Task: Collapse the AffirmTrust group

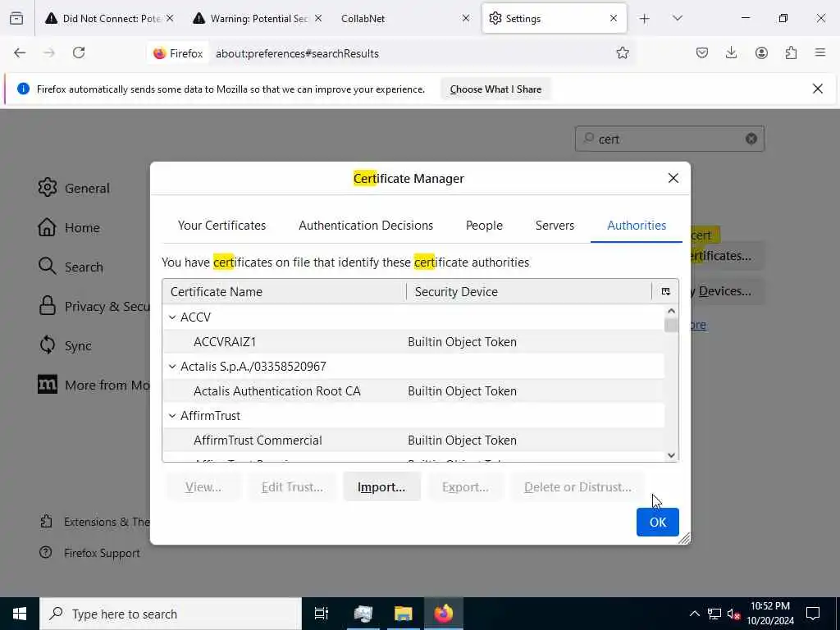Action: point(172,416)
